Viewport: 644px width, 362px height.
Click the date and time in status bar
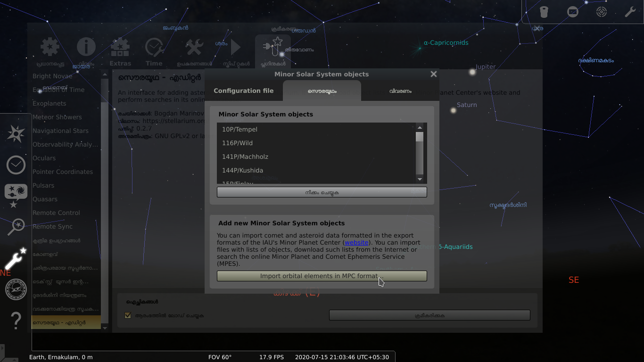coord(342,357)
